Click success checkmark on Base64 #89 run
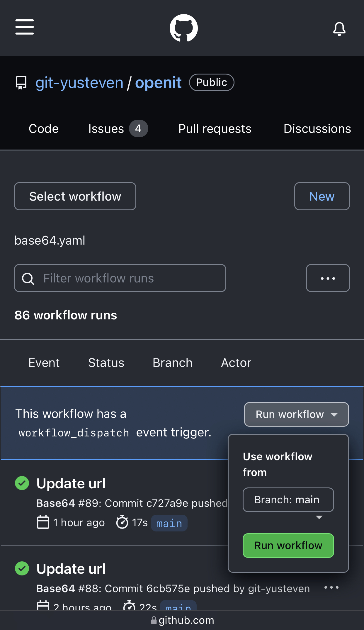Screen dimensions: 364x630 coord(22,483)
